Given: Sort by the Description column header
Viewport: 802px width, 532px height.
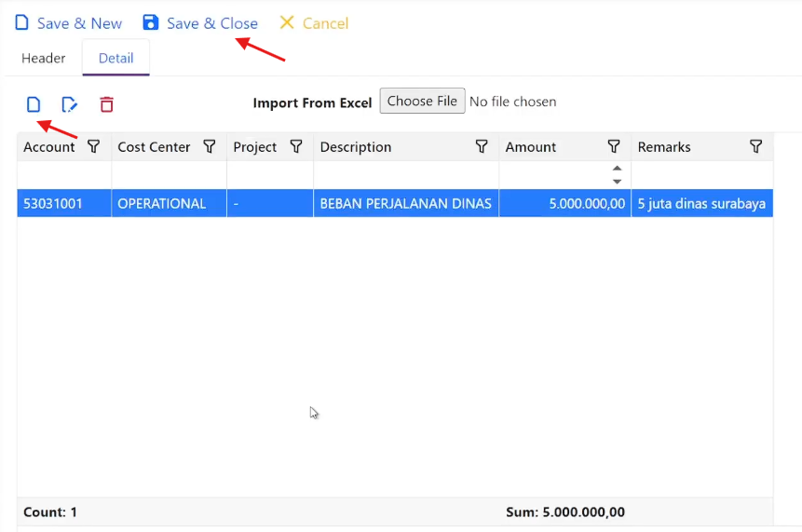Looking at the screenshot, I should pos(356,147).
